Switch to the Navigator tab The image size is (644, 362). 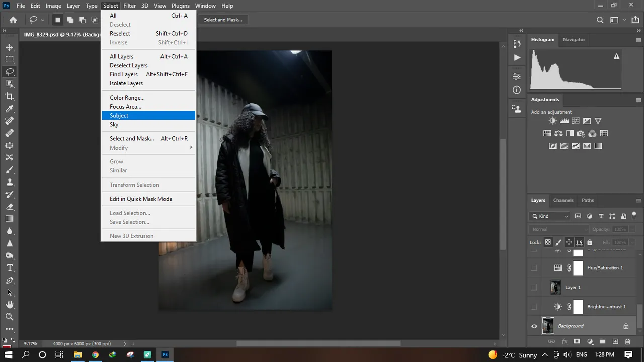574,39
